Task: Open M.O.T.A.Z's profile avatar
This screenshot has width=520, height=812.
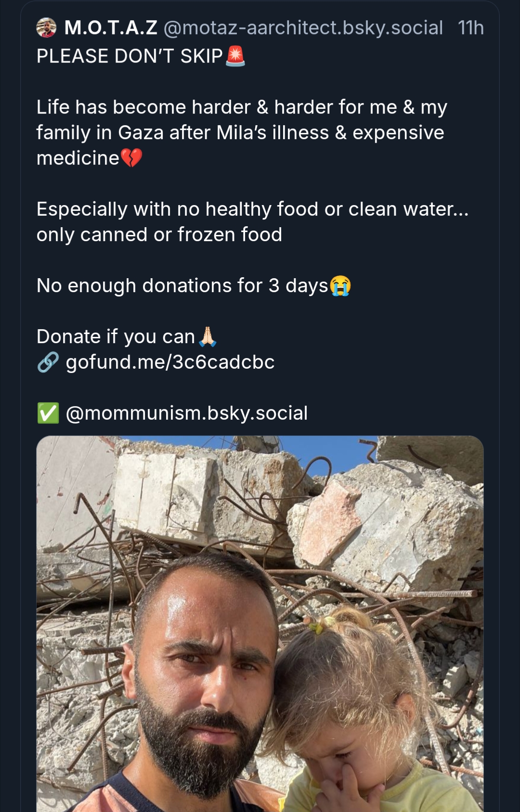Action: click(46, 28)
